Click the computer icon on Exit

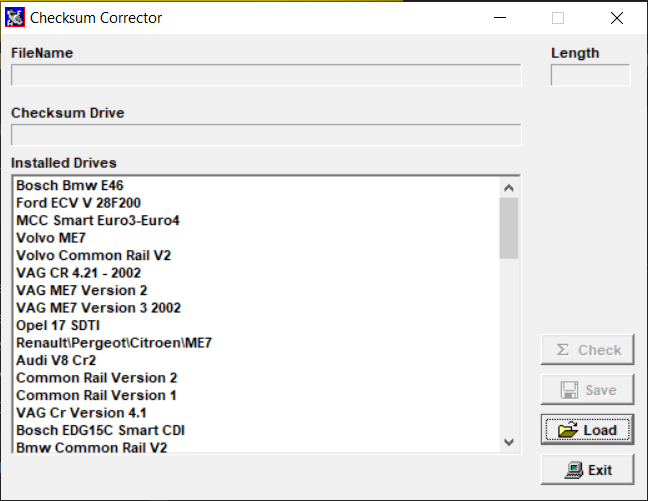click(x=574, y=470)
